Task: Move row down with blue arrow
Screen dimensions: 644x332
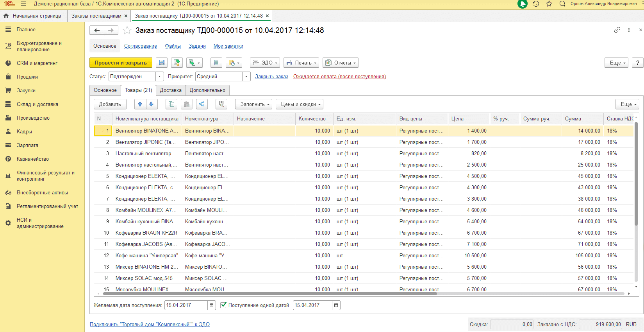Action: pyautogui.click(x=152, y=104)
